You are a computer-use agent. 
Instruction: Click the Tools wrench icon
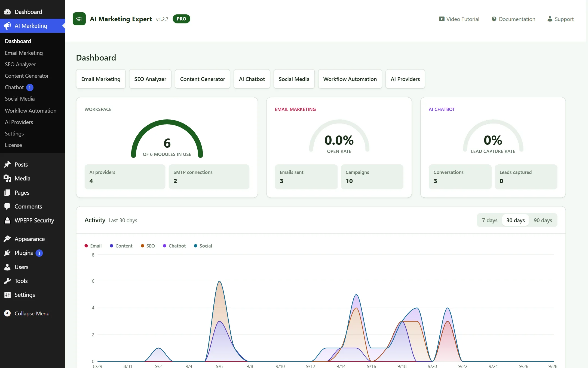(7, 281)
